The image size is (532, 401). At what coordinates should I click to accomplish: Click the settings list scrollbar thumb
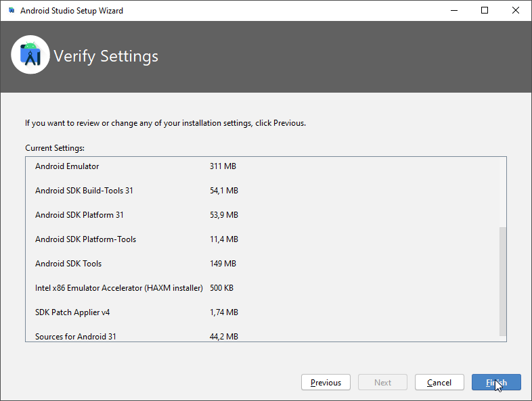(x=502, y=281)
